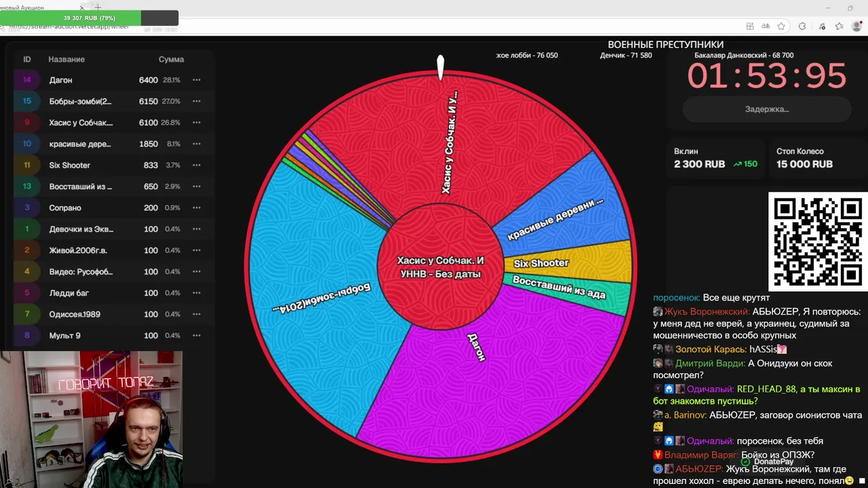
Task: Select the Six Shooter lot name
Action: coord(69,165)
